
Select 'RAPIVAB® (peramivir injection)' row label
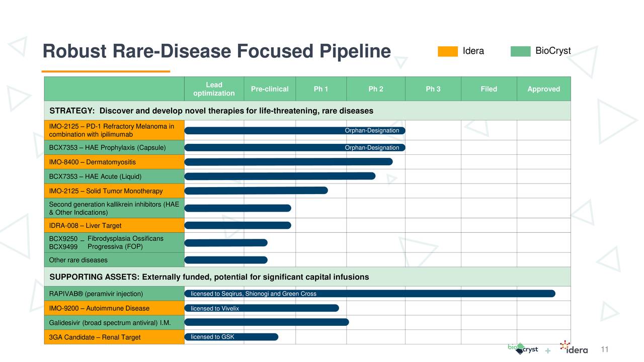click(114, 294)
